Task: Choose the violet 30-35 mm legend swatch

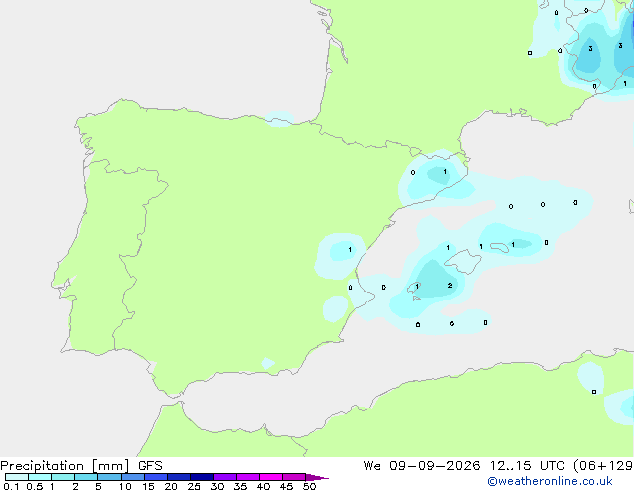Action: 225,477
